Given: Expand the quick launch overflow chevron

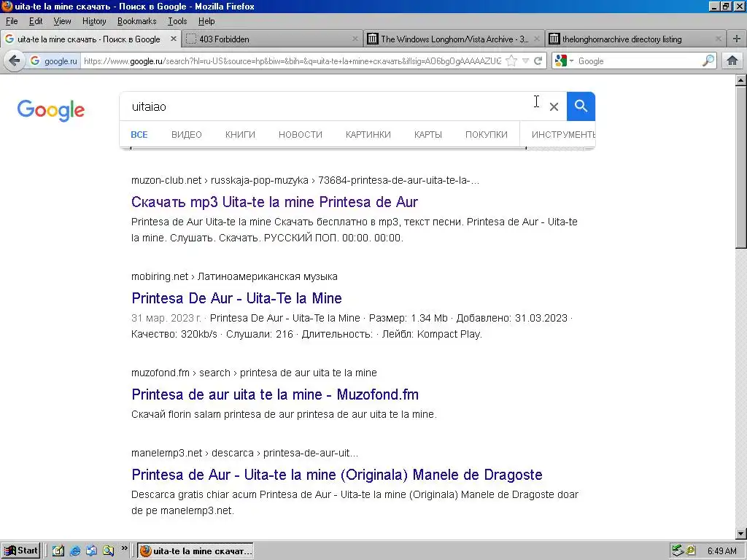Looking at the screenshot, I should click(124, 548).
